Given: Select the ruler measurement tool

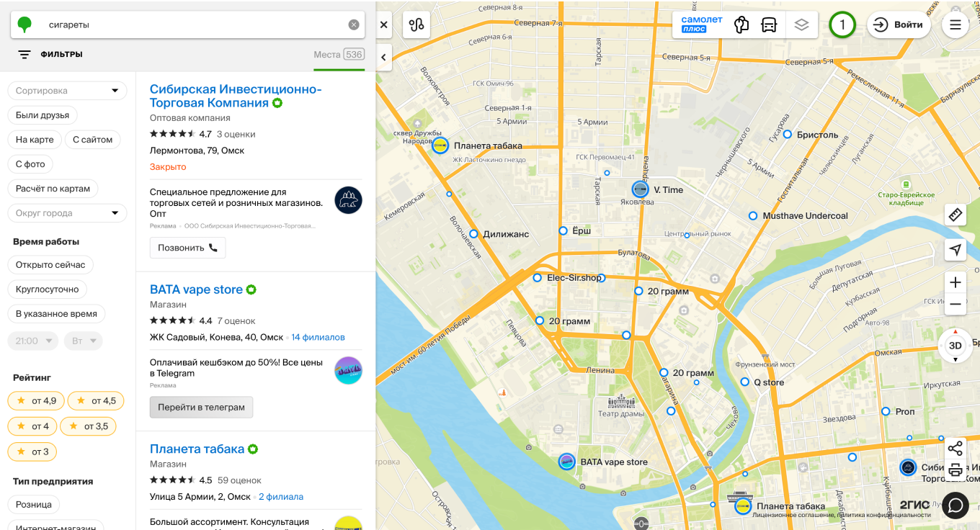Looking at the screenshot, I should (x=955, y=215).
